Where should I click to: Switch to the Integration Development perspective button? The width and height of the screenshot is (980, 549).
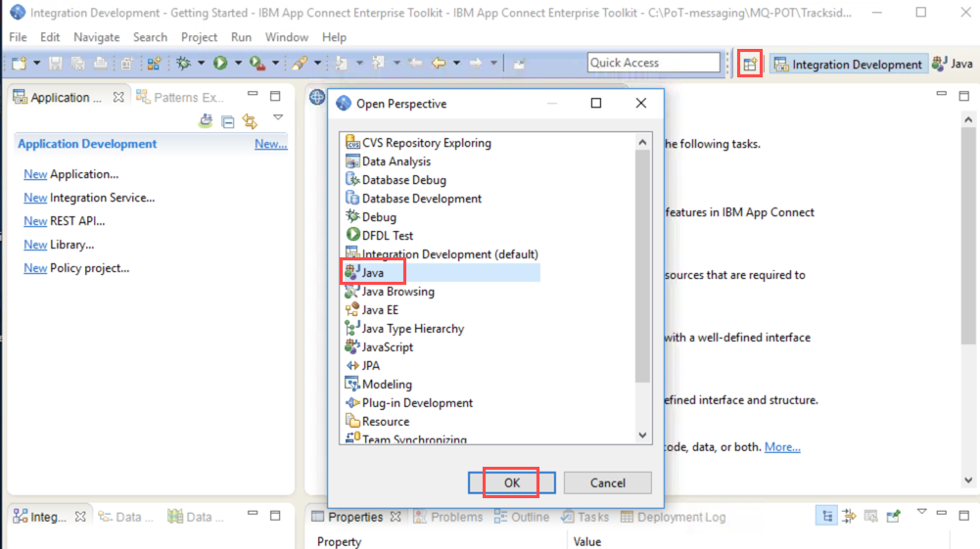point(848,64)
